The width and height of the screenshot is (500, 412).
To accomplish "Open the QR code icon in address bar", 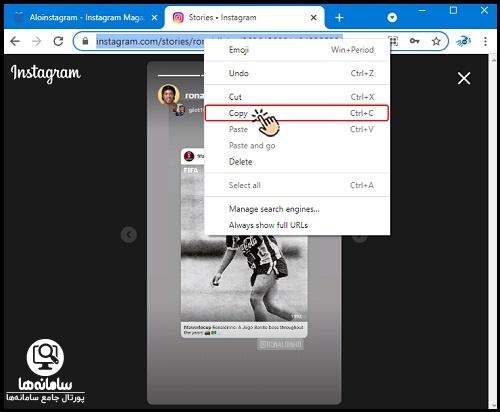I will pyautogui.click(x=393, y=41).
